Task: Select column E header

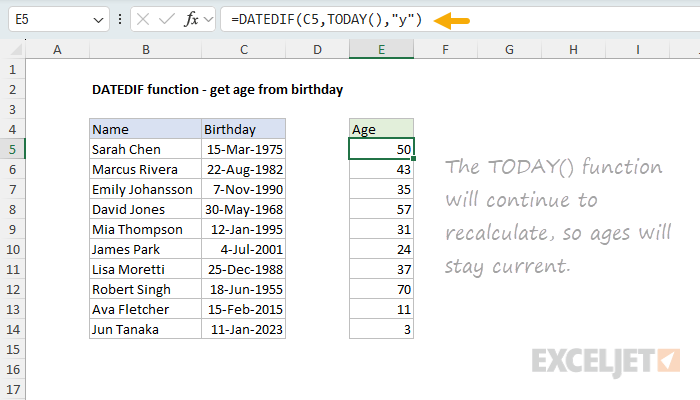Action: [x=381, y=50]
